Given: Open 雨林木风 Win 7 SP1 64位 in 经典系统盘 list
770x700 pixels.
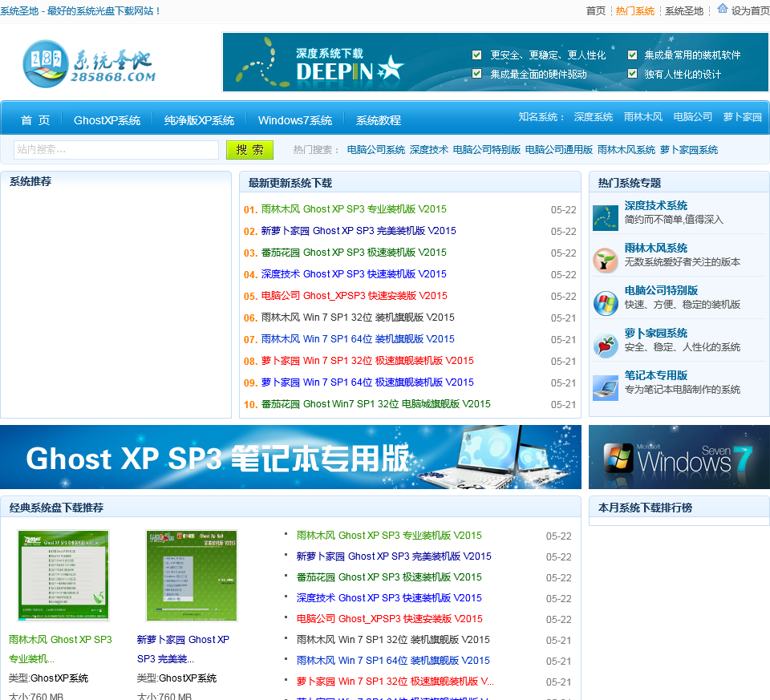Looking at the screenshot, I should (x=393, y=660).
